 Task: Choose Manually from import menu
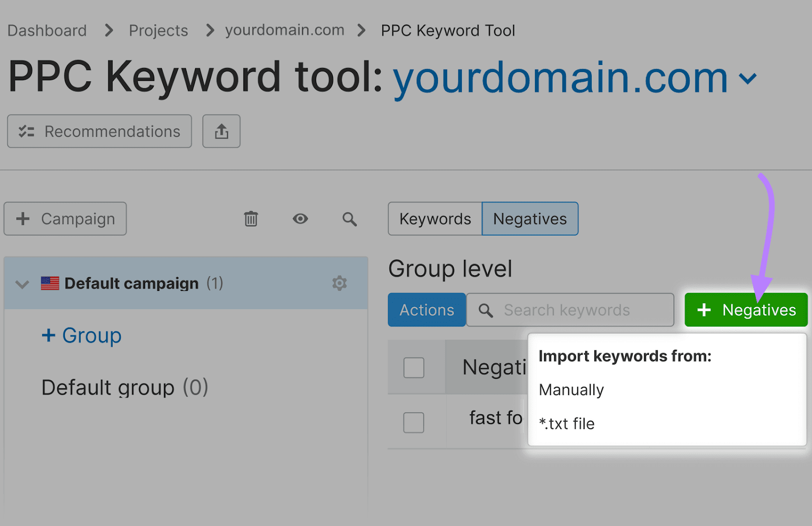(x=571, y=390)
